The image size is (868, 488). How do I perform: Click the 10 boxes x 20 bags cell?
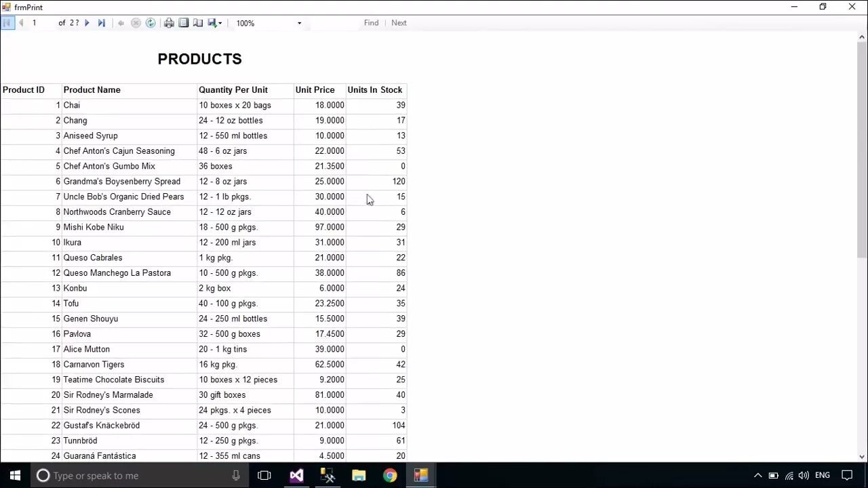[245, 105]
